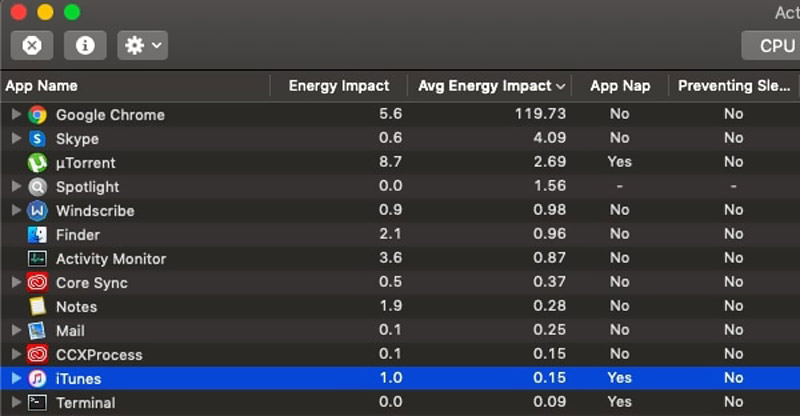
Task: Expand the Google Chrome process tree
Action: tap(15, 115)
